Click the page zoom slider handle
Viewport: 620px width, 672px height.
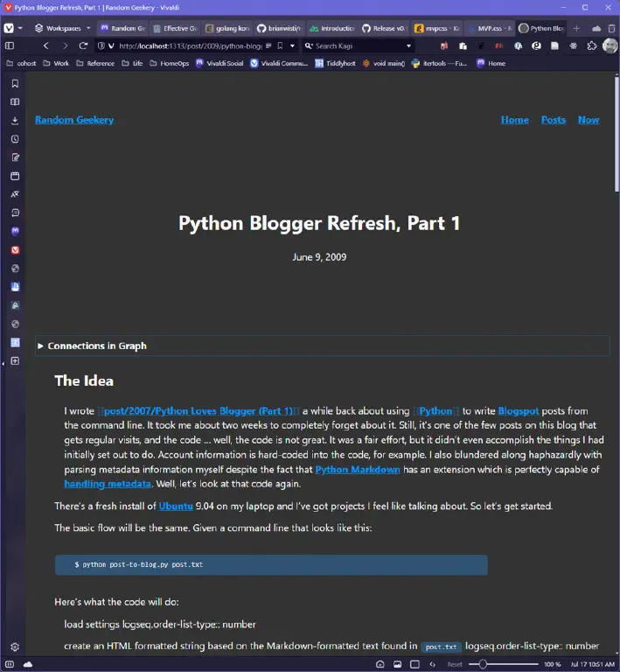[x=483, y=664]
